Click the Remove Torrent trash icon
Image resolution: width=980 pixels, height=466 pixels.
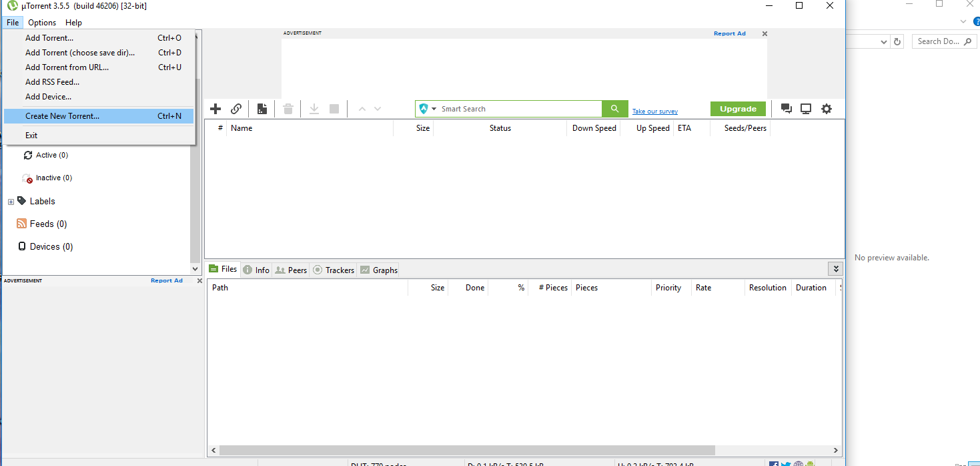coord(288,108)
